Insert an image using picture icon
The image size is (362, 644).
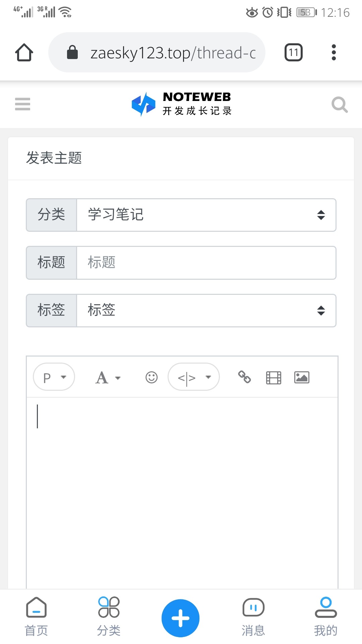point(302,377)
